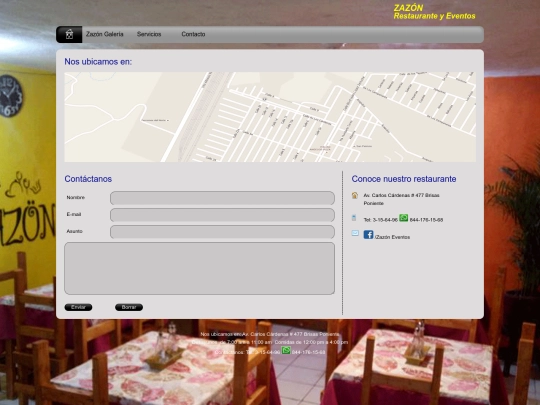Select the WhatsApp icon in the footer
Viewport: 540px width, 405px height.
tap(286, 350)
